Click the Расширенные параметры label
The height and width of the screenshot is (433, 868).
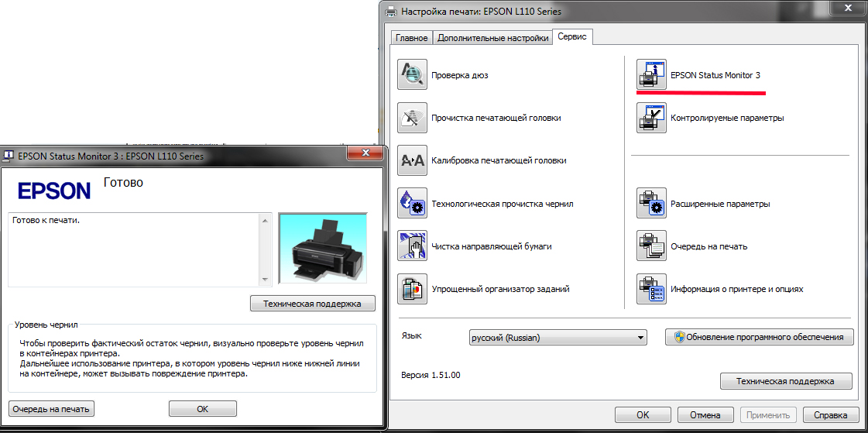pos(720,204)
